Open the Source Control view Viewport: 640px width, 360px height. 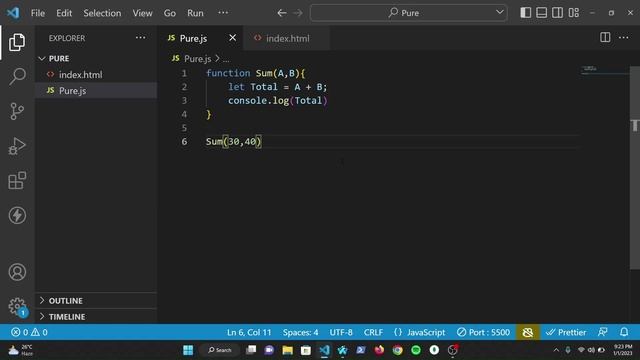click(x=17, y=111)
